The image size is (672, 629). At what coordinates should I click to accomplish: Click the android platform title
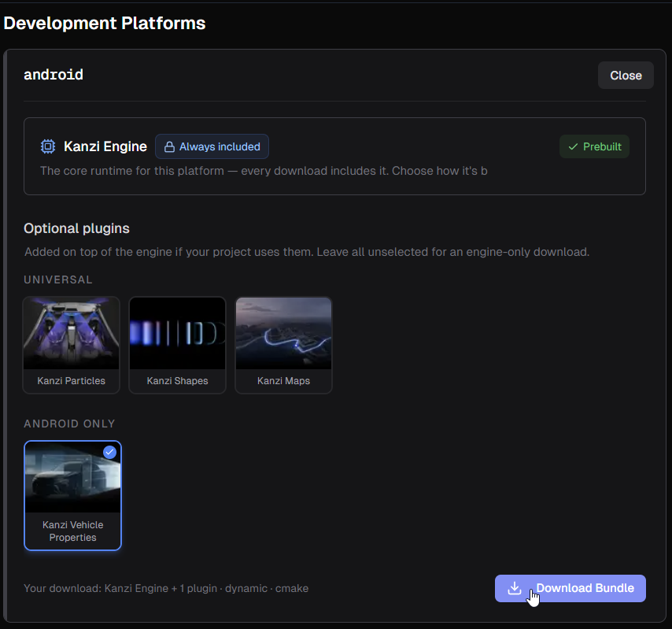tap(54, 75)
